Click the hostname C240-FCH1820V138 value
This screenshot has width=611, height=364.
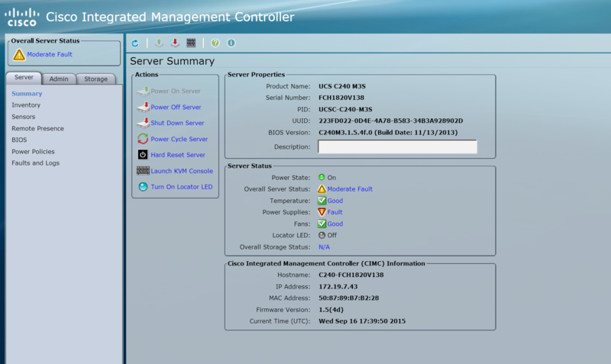coord(351,275)
